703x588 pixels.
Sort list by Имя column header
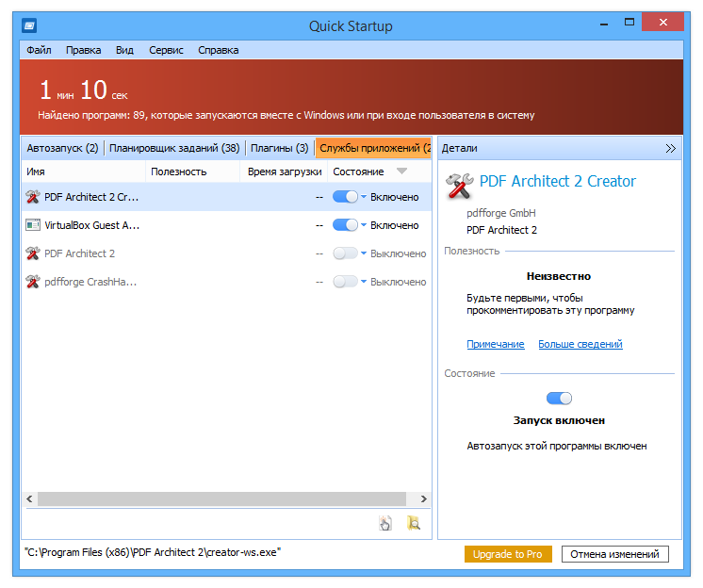[83, 171]
